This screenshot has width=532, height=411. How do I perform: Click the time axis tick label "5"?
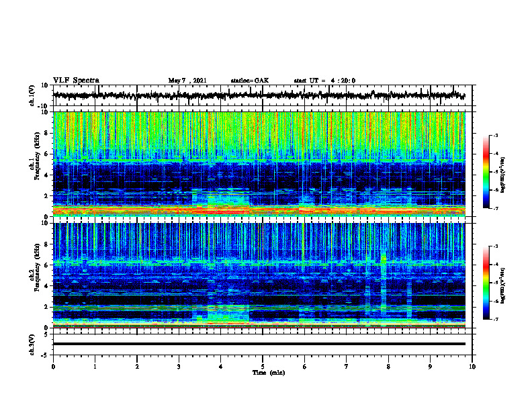pos(263,367)
